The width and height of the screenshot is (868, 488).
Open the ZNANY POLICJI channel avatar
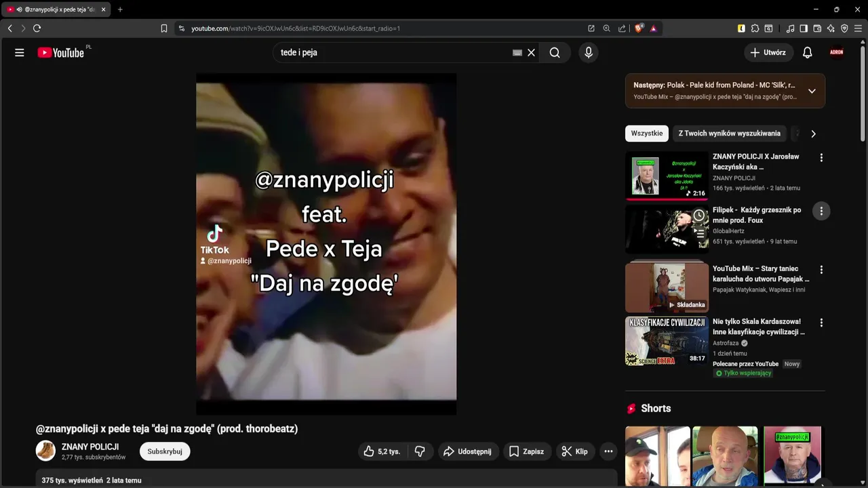[x=45, y=451]
